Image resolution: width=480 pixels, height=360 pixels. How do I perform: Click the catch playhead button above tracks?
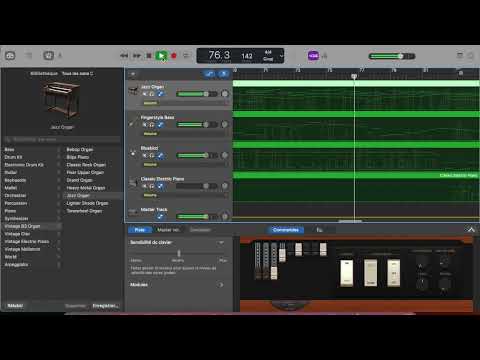pyautogui.click(x=223, y=74)
